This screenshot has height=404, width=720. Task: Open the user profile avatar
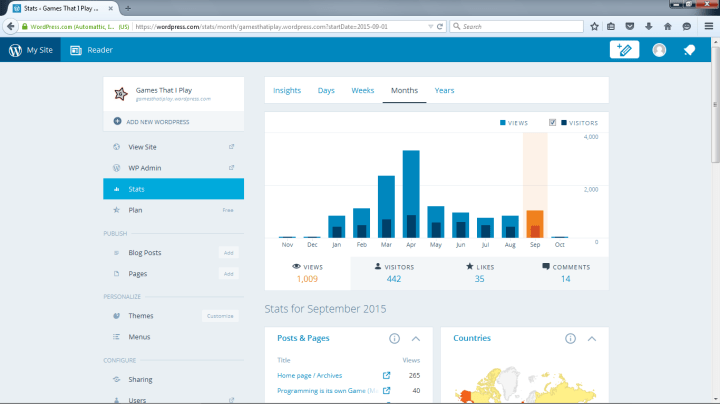(659, 50)
